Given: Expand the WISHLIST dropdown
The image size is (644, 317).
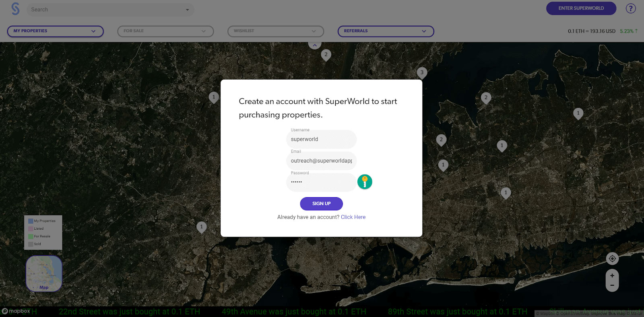Looking at the screenshot, I should click(x=276, y=31).
